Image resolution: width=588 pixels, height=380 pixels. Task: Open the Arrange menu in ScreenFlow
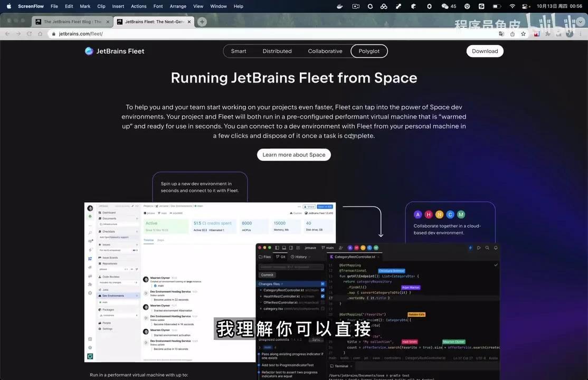coord(178,6)
